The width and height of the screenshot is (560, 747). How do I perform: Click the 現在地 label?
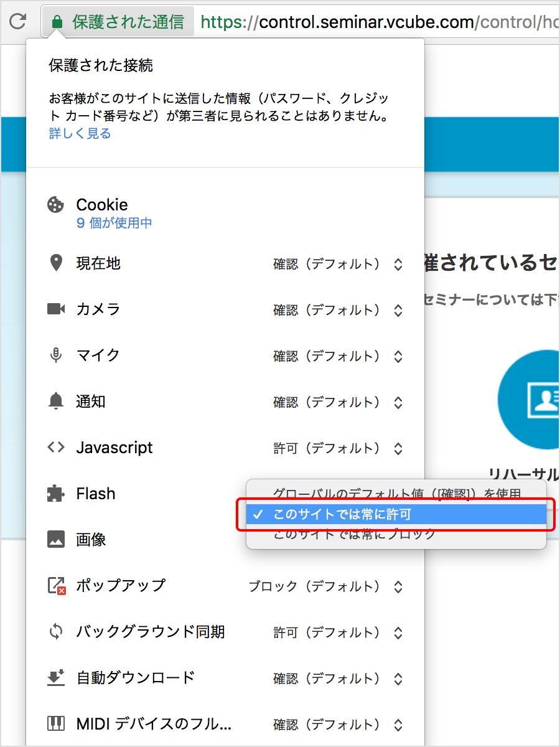point(98,263)
